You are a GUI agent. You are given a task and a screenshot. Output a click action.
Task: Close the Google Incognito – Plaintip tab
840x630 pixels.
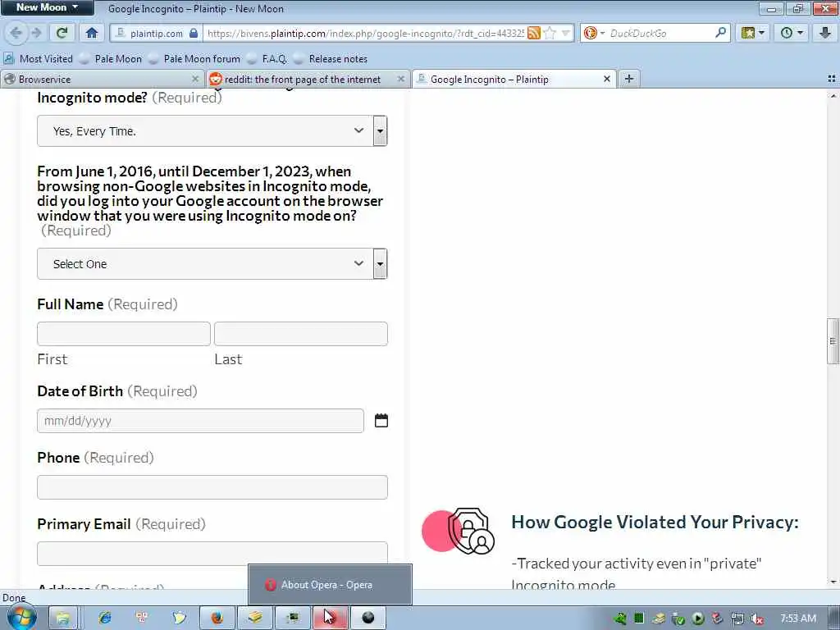[606, 80]
